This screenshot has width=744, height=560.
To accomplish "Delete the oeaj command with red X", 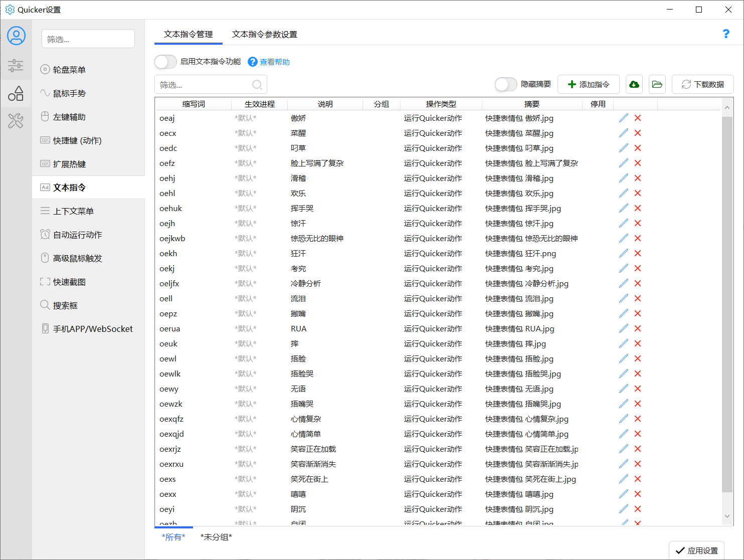I will point(638,118).
